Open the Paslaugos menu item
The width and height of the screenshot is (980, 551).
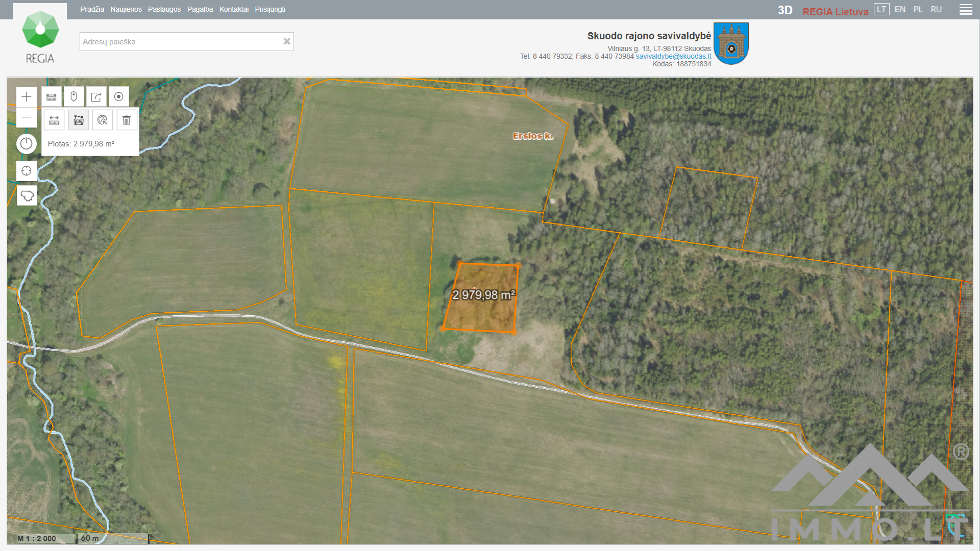pyautogui.click(x=164, y=10)
